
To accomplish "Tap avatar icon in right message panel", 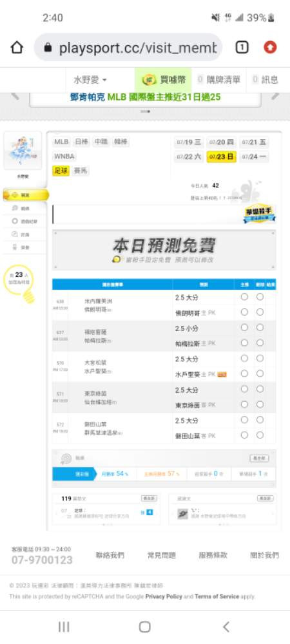I will [x=183, y=514].
